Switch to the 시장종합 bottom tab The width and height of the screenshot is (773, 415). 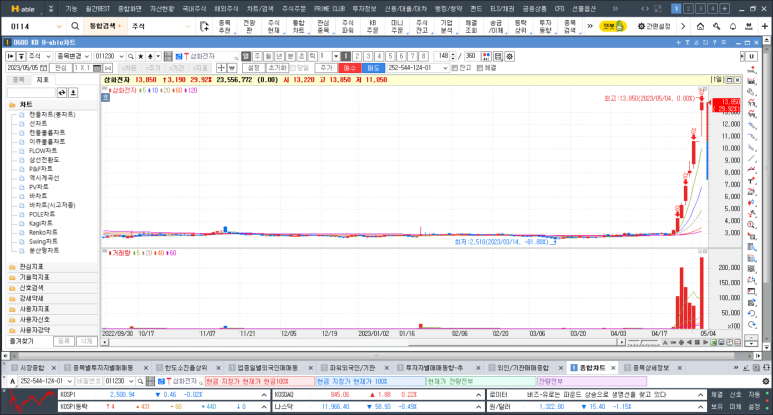pyautogui.click(x=32, y=368)
